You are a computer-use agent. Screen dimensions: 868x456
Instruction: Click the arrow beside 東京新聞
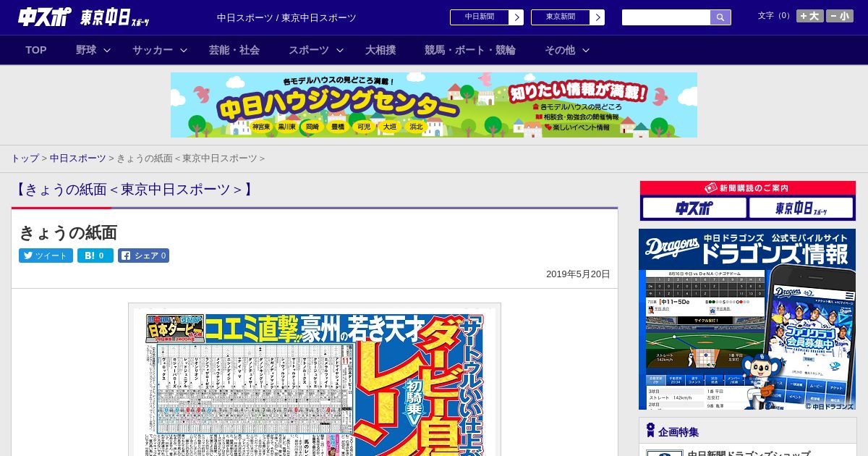597,17
